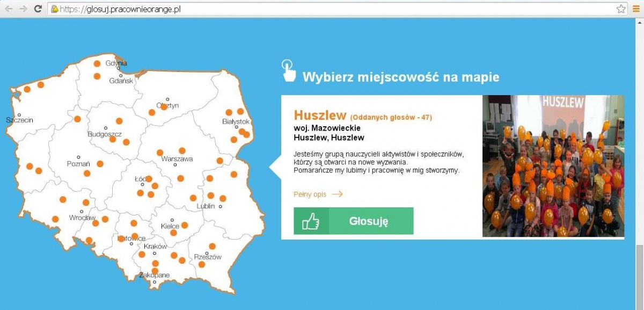Viewport: 644px width, 310px height.
Task: Click the Poznań city label
Action: 78,163
